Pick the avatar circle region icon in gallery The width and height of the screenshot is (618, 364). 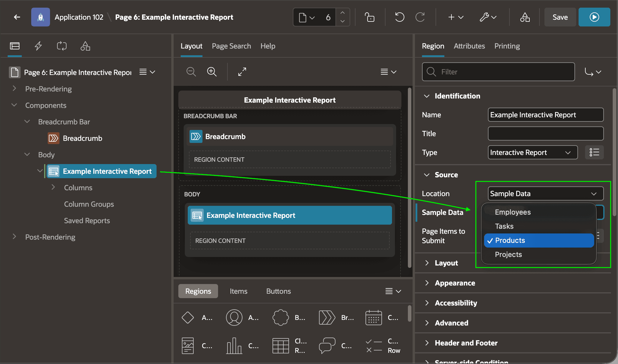234,318
